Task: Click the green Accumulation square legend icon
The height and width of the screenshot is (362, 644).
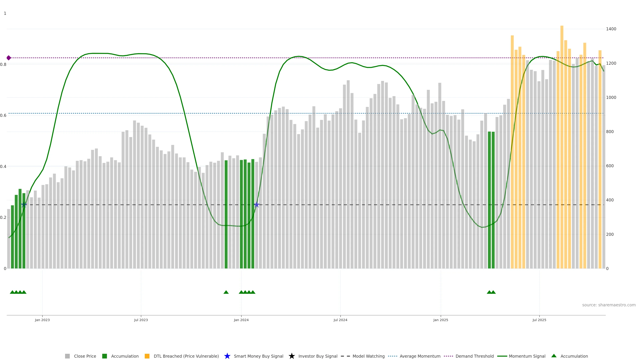Action: click(104, 356)
